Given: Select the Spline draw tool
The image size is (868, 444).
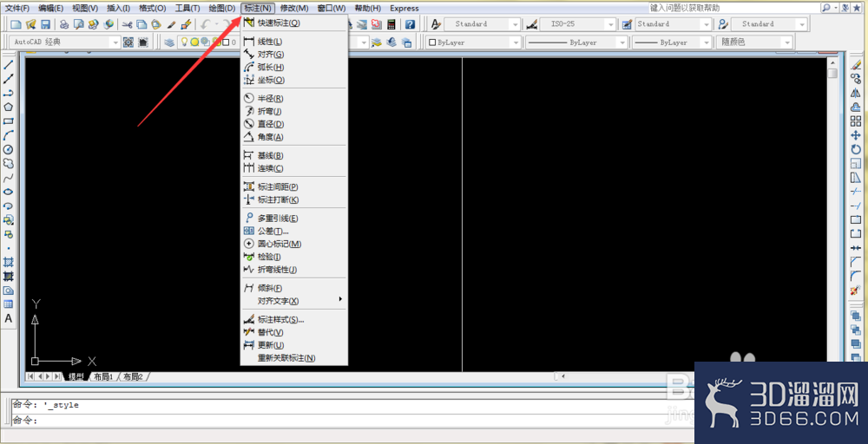Looking at the screenshot, I should tap(9, 178).
